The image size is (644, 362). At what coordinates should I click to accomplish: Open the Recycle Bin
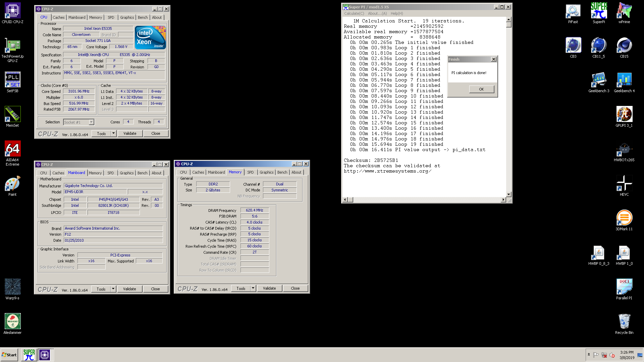pos(624,324)
